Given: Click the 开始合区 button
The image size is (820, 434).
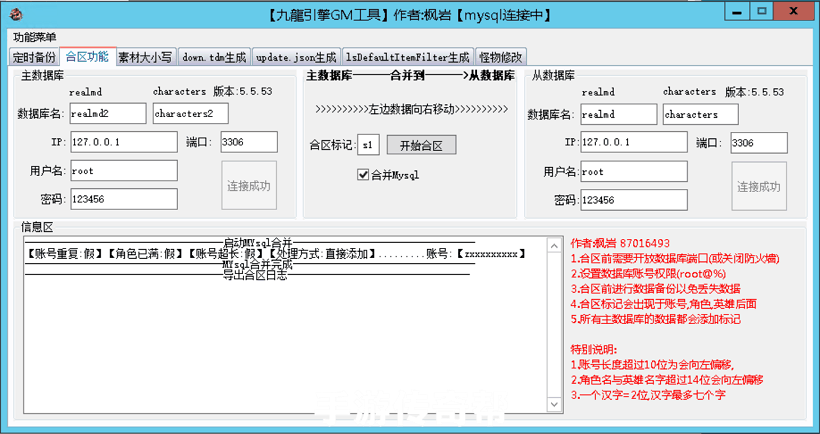Looking at the screenshot, I should coord(422,145).
